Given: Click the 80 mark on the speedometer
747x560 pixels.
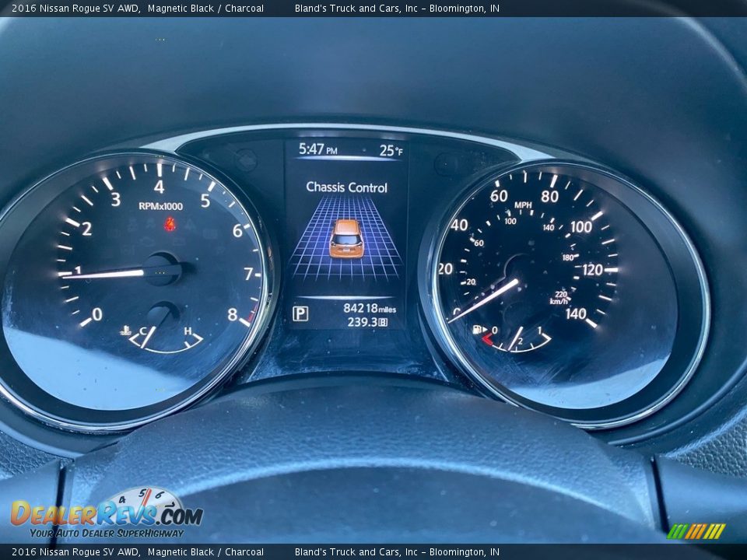Looking at the screenshot, I should click(x=549, y=196).
